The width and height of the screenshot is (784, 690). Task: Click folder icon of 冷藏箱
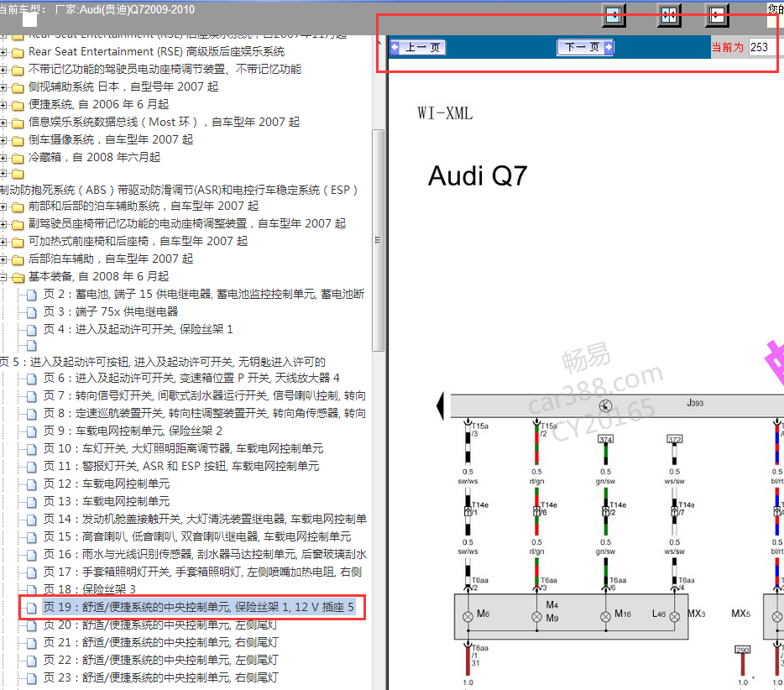pos(18,158)
